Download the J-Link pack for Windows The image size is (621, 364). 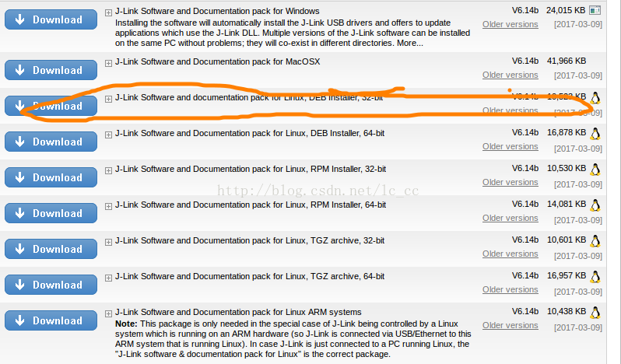(x=51, y=19)
